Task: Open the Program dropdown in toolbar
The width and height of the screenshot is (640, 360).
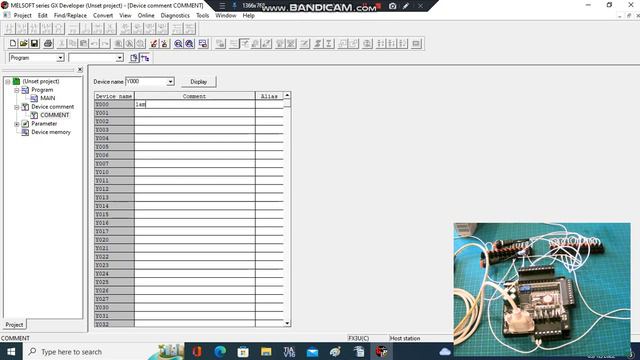Action: (60, 58)
